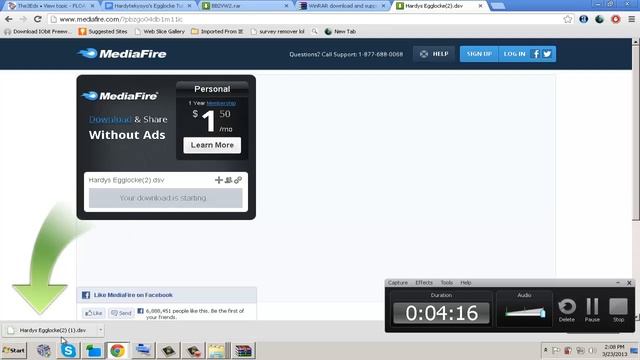Show hidden system tray icons arrow
This screenshot has width=640, height=360.
click(545, 350)
